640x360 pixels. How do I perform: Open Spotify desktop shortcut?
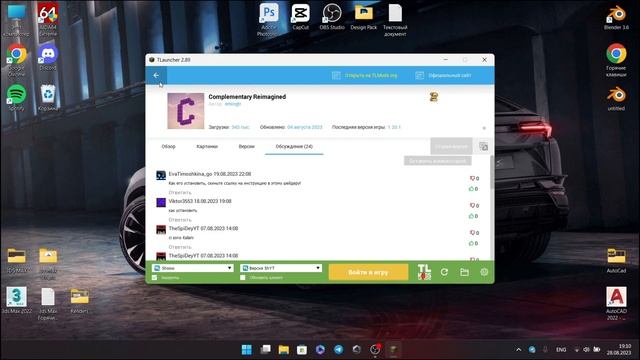pyautogui.click(x=16, y=98)
